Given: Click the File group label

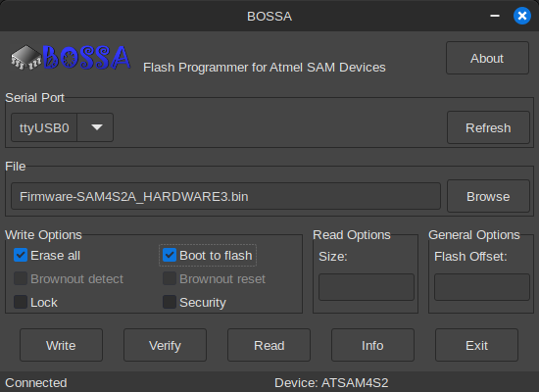Looking at the screenshot, I should 16,167.
